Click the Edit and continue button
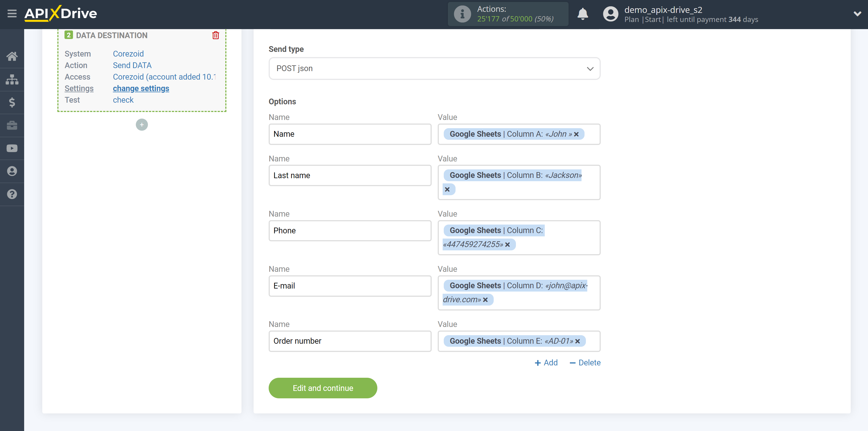Viewport: 868px width, 431px height. click(x=323, y=388)
